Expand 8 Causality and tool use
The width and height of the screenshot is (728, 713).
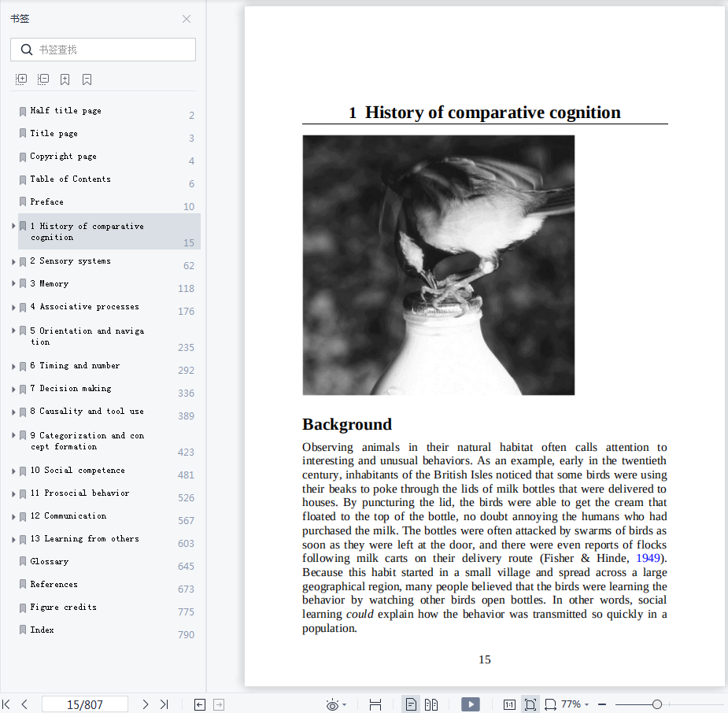tap(13, 412)
